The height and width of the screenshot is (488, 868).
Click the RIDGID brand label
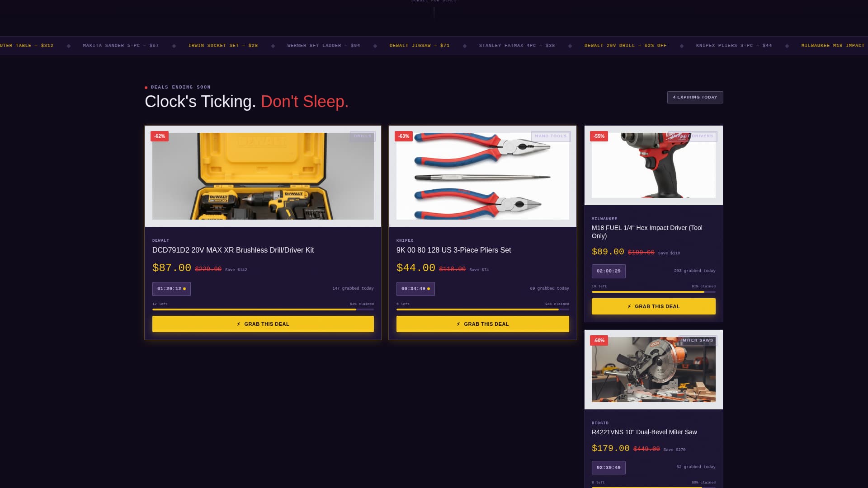pos(600,423)
